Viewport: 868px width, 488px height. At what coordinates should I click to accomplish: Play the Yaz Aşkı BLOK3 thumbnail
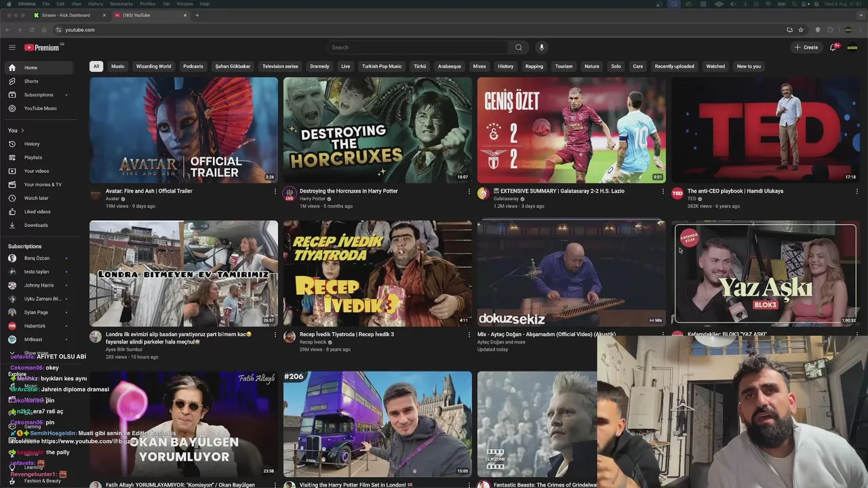(x=766, y=274)
